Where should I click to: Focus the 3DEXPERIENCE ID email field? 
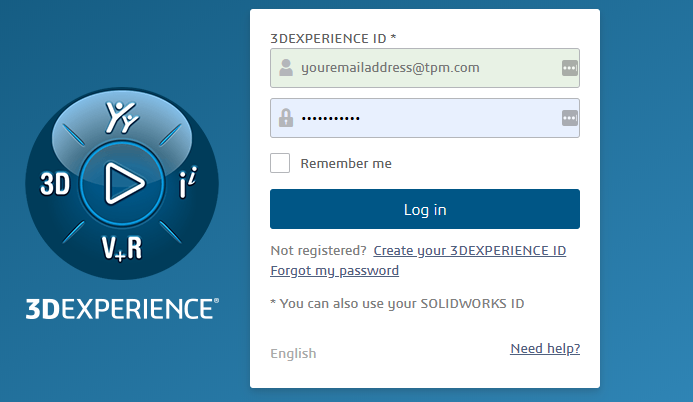425,68
